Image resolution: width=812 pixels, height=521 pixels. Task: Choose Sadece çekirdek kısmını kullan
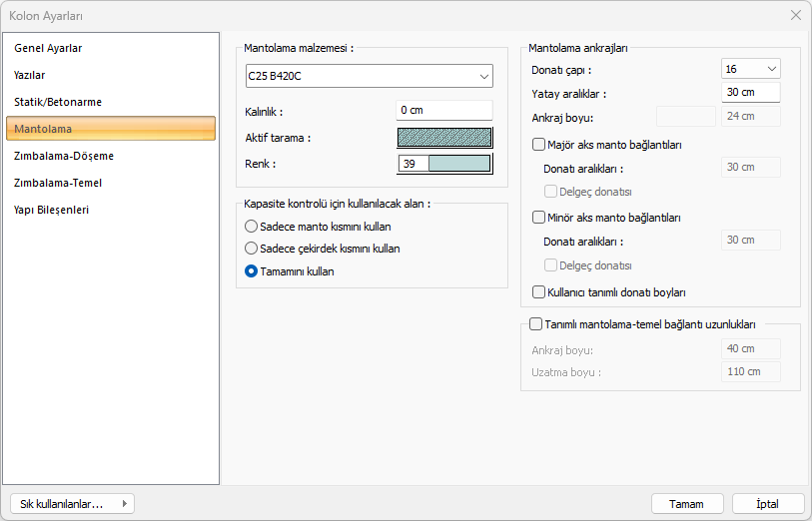point(252,249)
